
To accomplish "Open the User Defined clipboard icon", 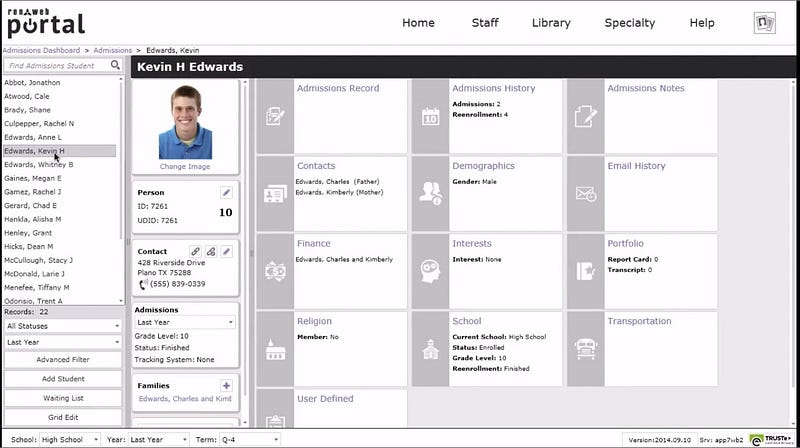I will (275, 420).
